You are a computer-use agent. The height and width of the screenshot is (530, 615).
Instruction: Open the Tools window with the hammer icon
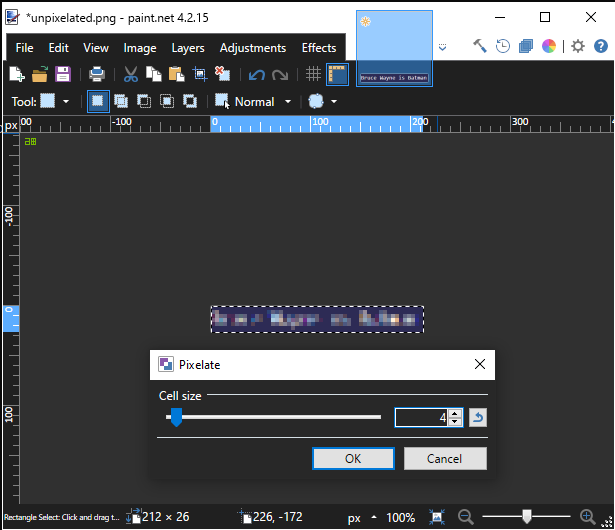tap(480, 46)
